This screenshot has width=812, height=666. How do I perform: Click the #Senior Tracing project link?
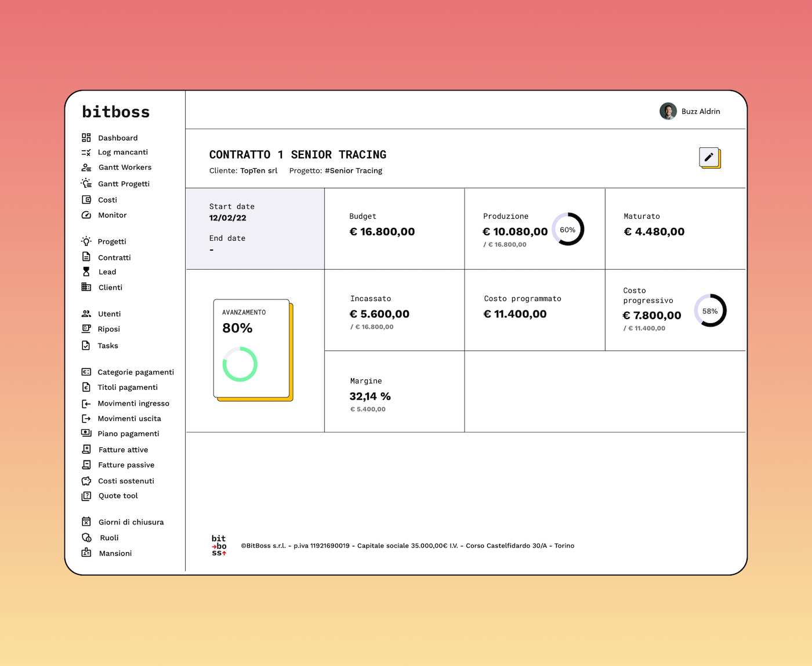(353, 171)
